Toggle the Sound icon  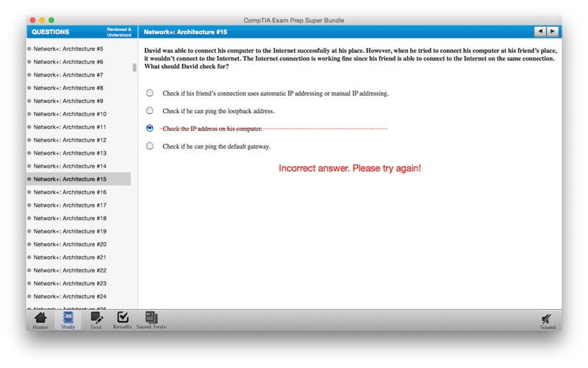(547, 320)
